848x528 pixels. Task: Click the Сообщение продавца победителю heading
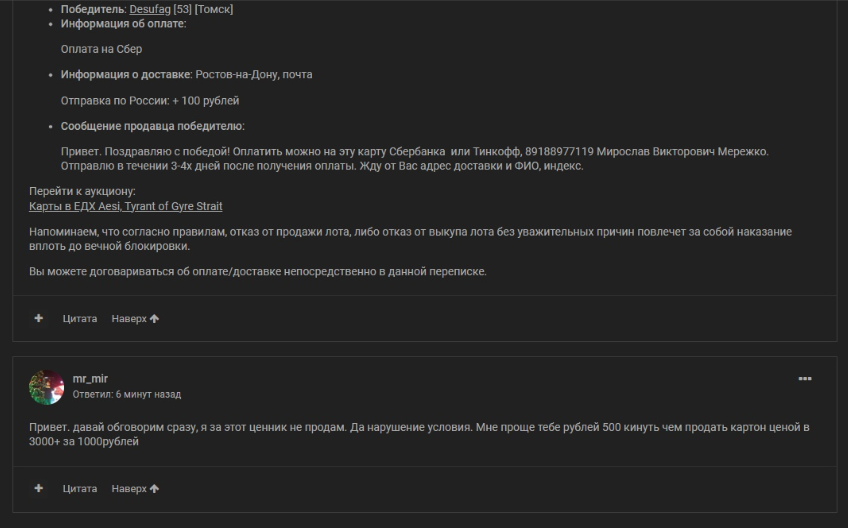(152, 126)
